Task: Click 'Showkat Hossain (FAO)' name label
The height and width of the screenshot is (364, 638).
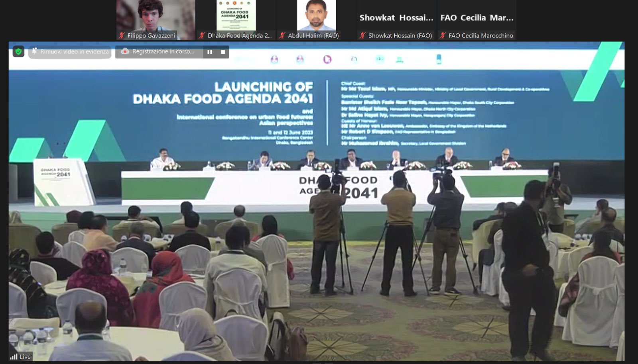Action: tap(400, 35)
